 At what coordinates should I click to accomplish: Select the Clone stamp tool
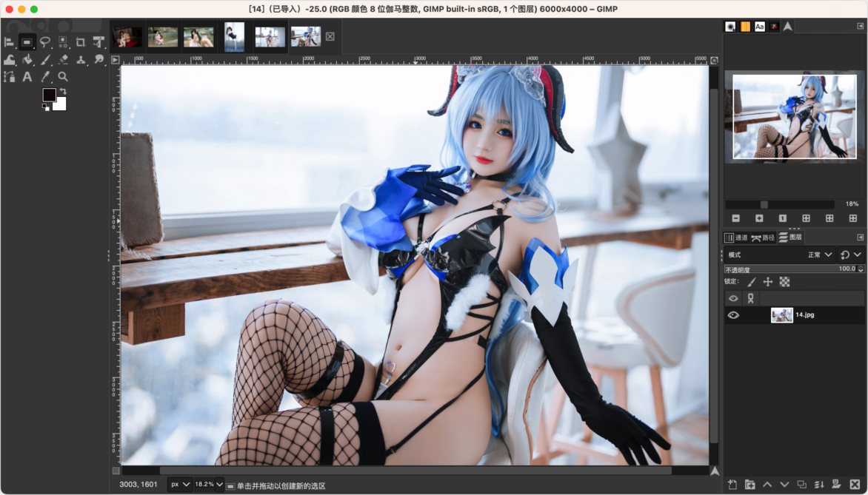coord(81,60)
